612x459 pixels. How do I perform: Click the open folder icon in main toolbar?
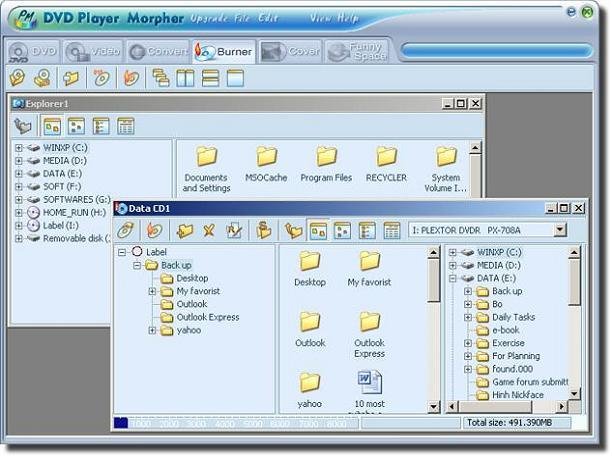(71, 77)
